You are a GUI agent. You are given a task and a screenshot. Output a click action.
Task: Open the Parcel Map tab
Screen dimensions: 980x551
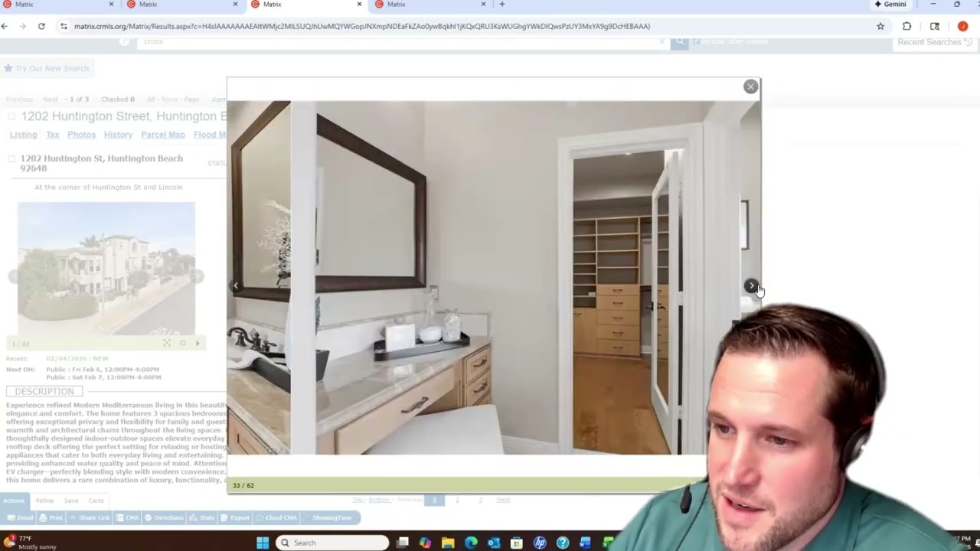click(x=163, y=135)
